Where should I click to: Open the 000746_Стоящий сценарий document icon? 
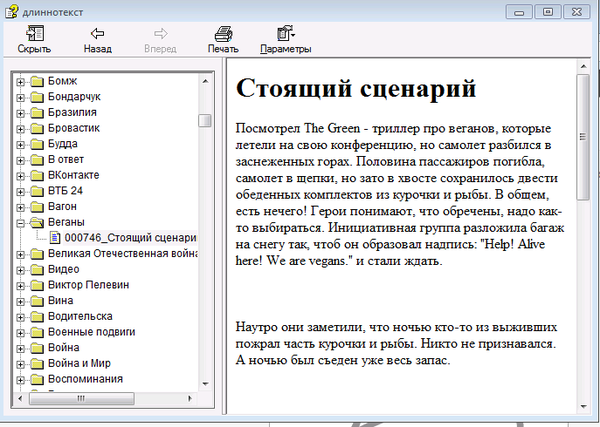click(55, 238)
